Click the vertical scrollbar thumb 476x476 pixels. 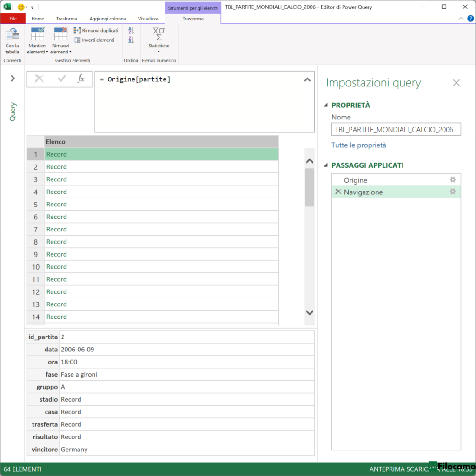tap(310, 187)
